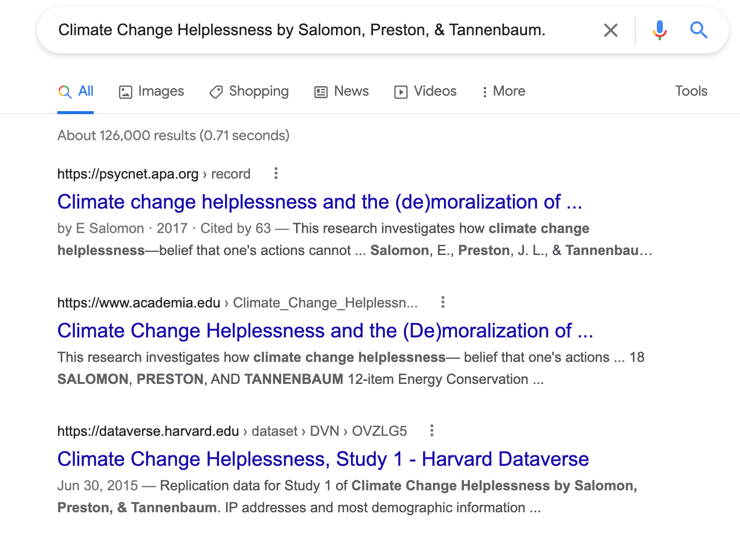Submit search with magnifying glass icon

[698, 30]
